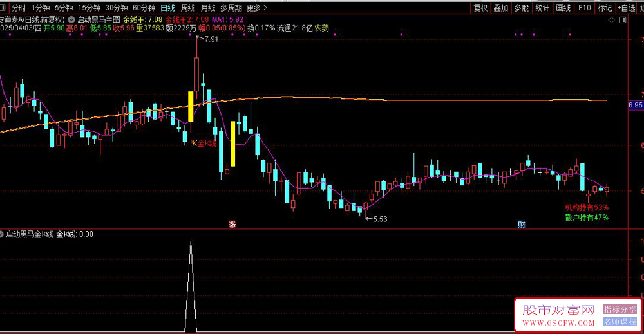The width and height of the screenshot is (644, 334).
Task: Select the 60分钟 period tab
Action: point(144,8)
